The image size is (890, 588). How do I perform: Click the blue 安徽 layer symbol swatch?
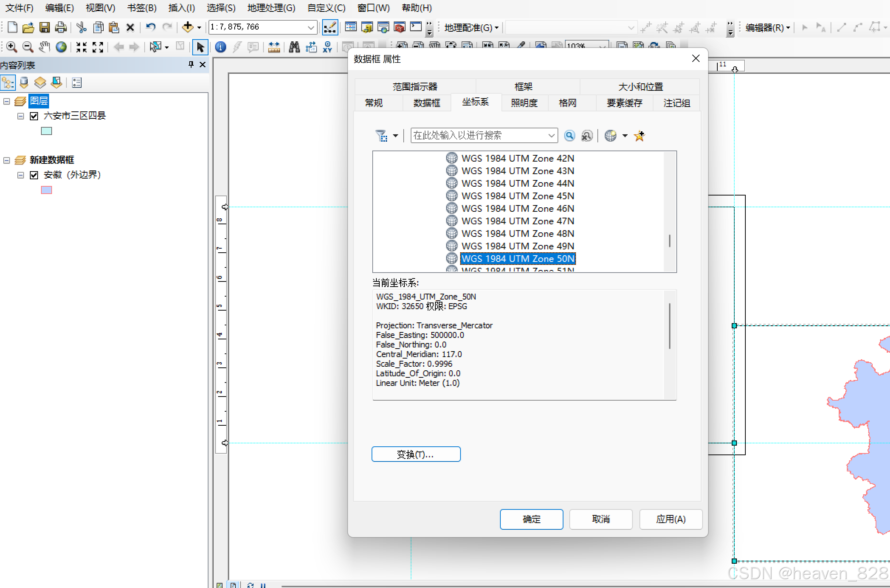click(x=46, y=190)
